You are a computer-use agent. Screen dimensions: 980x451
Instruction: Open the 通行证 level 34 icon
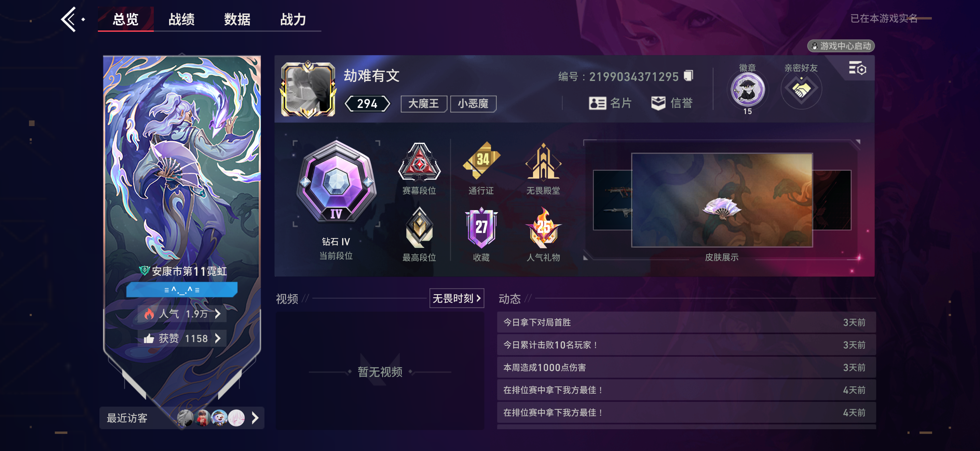(x=481, y=161)
